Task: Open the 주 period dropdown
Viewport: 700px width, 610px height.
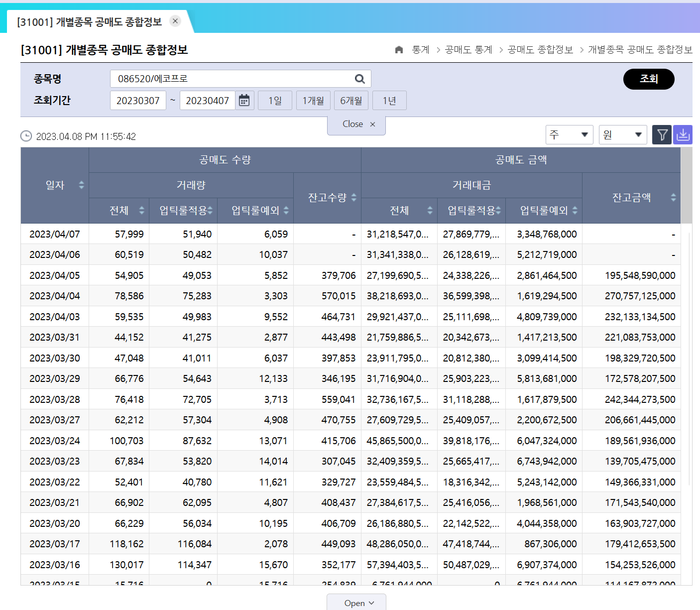Action: 569,134
